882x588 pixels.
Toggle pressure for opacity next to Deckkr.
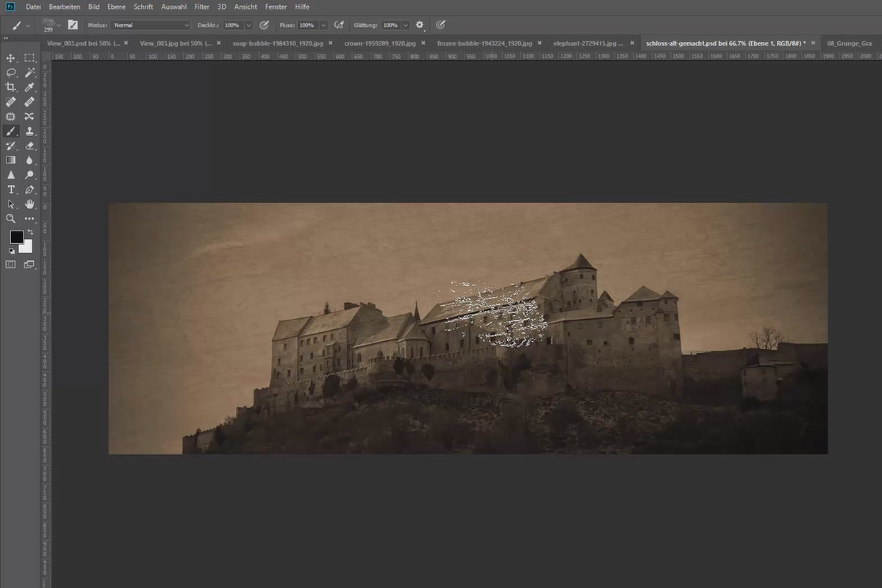(x=264, y=25)
